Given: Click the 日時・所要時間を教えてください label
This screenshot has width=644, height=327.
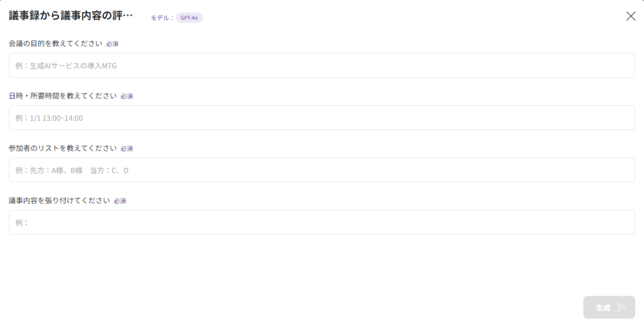Looking at the screenshot, I should tap(63, 96).
